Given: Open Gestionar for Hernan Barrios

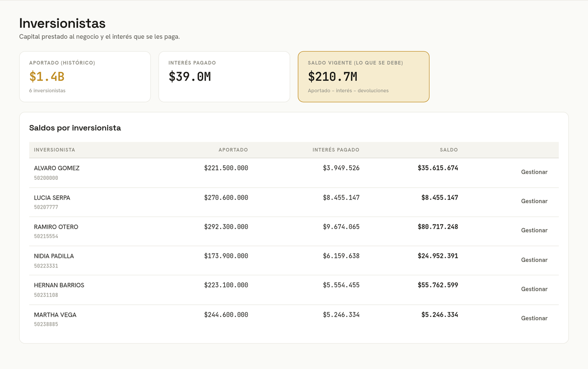Looking at the screenshot, I should 534,289.
